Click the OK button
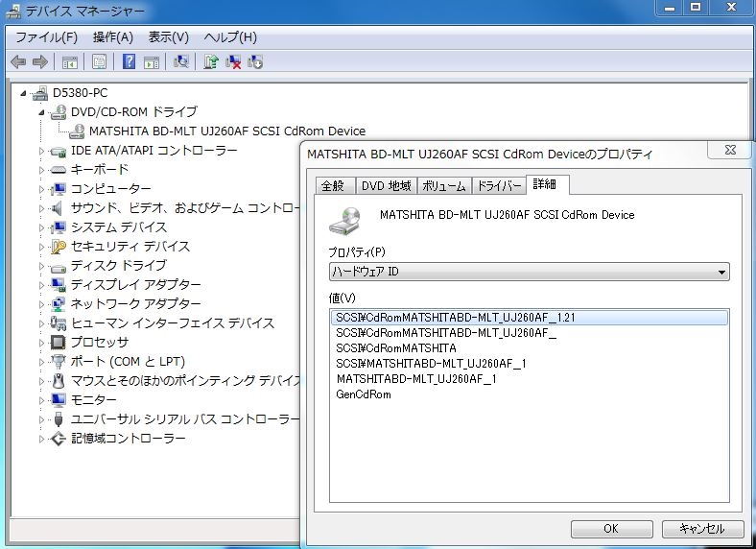Viewport: 756px width, 549px height. click(611, 529)
